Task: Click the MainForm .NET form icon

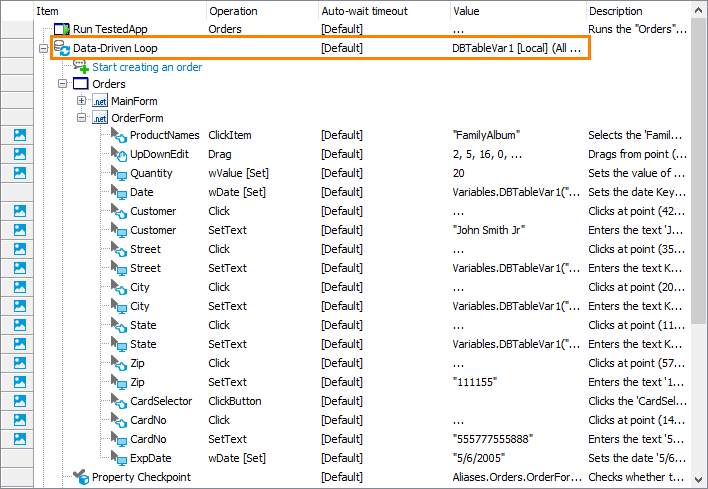Action: [x=99, y=101]
